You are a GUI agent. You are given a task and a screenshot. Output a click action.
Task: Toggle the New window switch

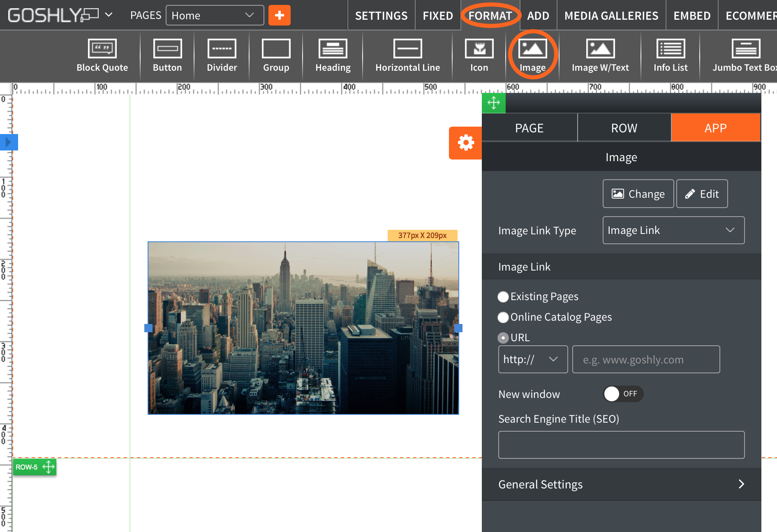click(x=622, y=394)
